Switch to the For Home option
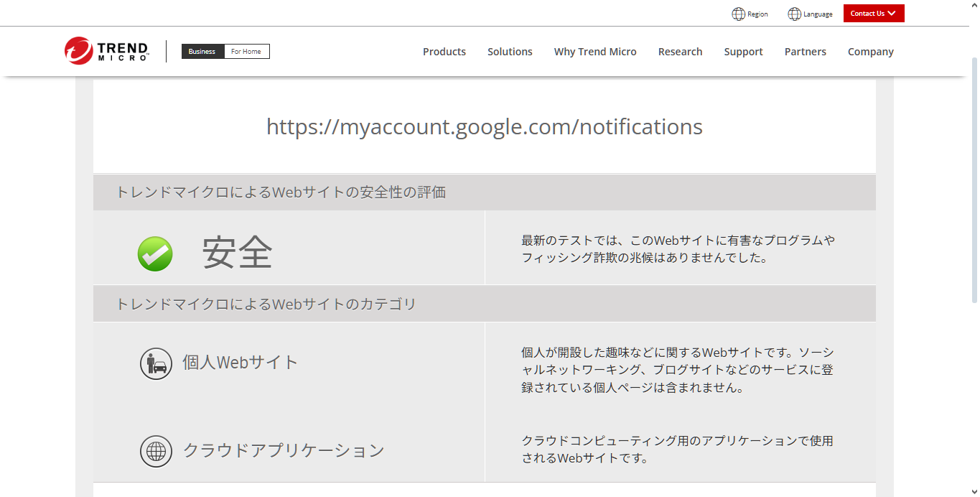 (246, 52)
